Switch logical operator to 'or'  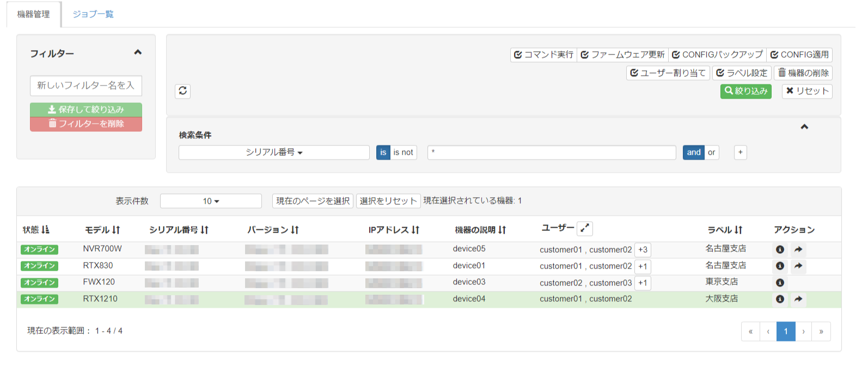click(711, 153)
